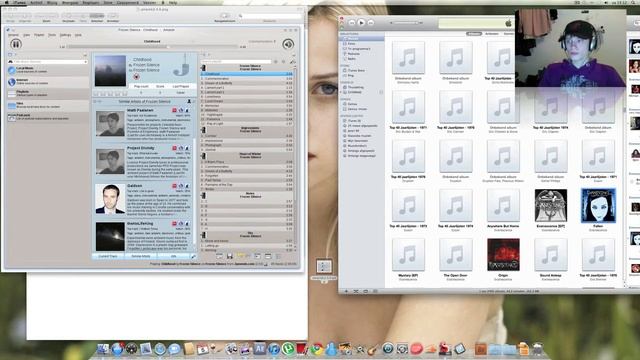
Task: Open Playlists in Amarok's media sources
Action: tap(48, 93)
